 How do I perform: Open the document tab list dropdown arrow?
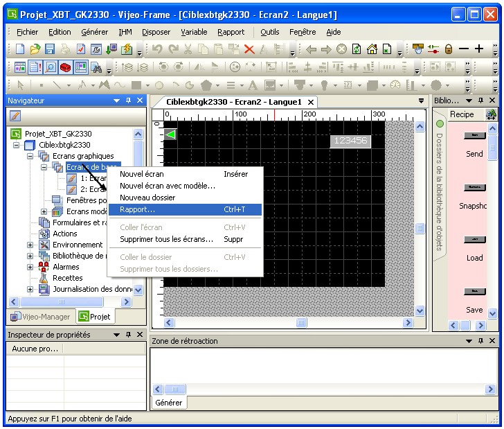(x=421, y=101)
